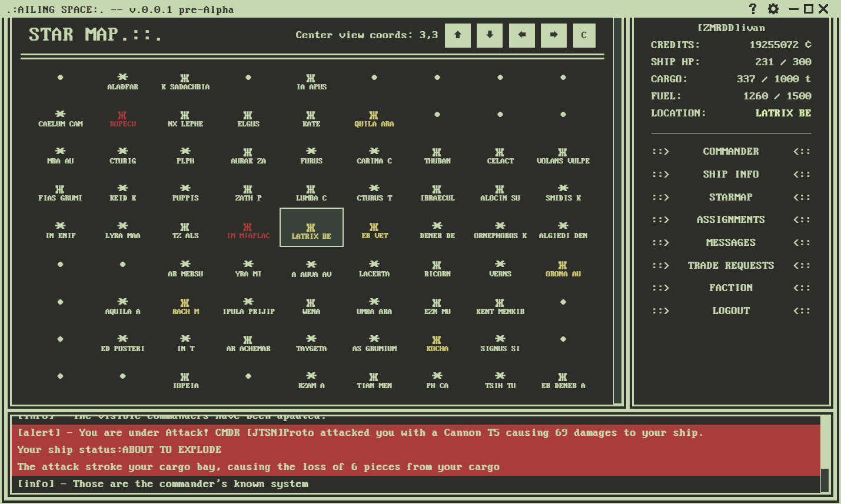Select the LATRIX BE current system icon
This screenshot has width=841, height=504.
[311, 228]
